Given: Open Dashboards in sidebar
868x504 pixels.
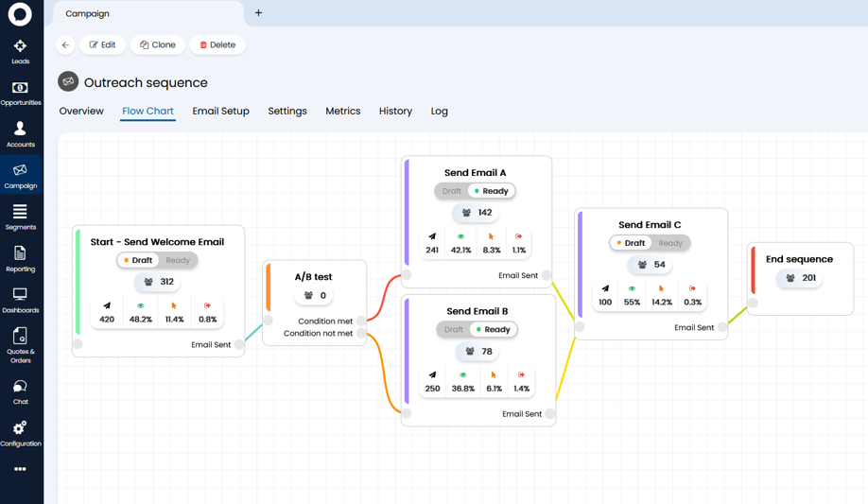Looking at the screenshot, I should [x=20, y=300].
